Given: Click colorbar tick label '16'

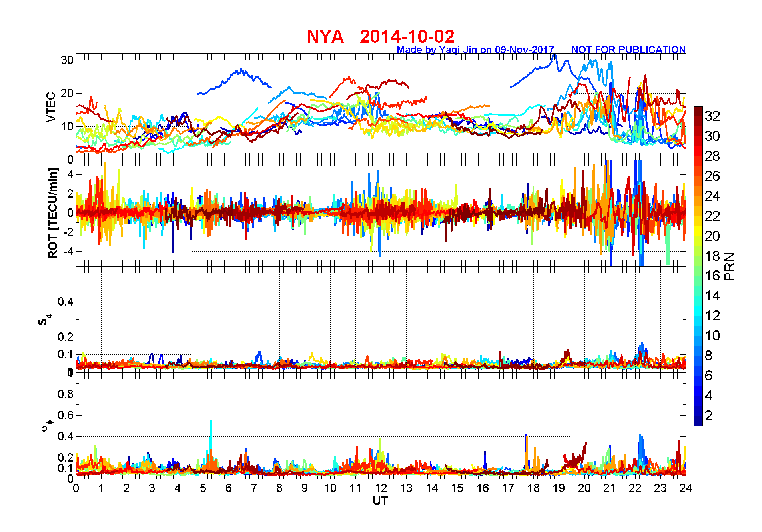Looking at the screenshot, I should [x=712, y=276].
